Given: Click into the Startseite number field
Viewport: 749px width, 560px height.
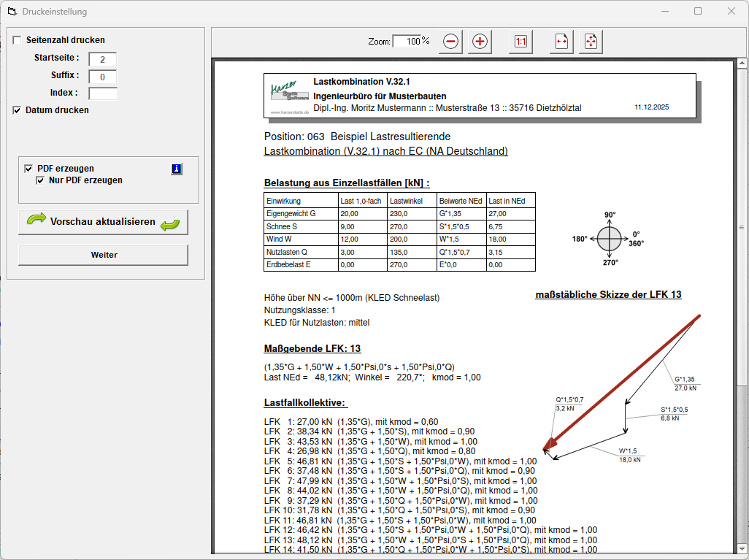Looking at the screenshot, I should pyautogui.click(x=103, y=59).
